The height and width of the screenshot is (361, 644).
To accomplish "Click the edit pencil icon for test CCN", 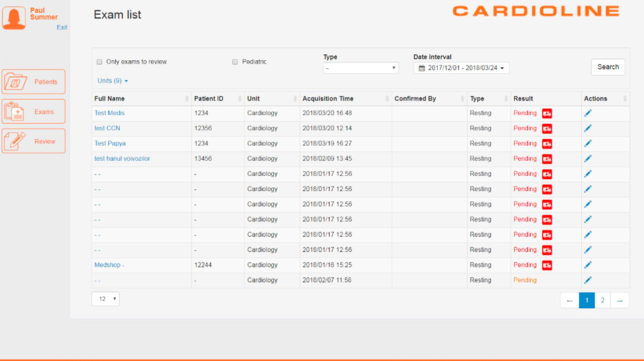I will click(588, 128).
